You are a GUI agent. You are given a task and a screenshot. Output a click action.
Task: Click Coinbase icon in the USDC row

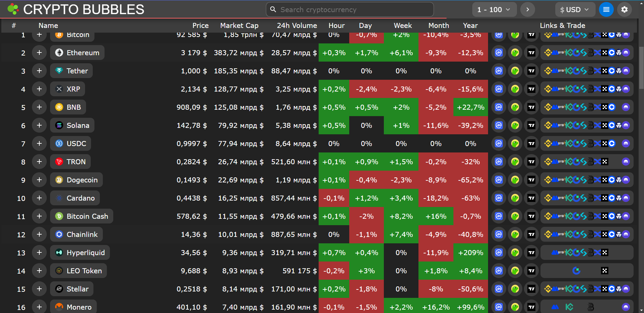[x=612, y=144]
